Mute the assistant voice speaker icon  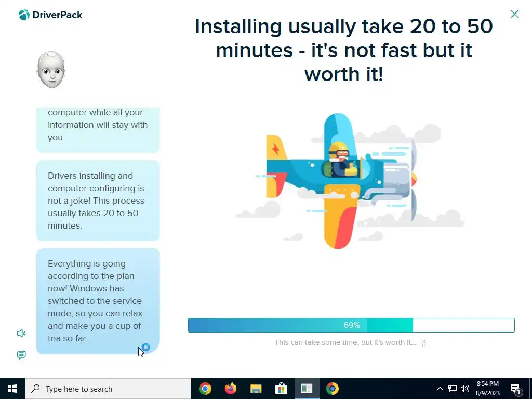click(x=21, y=333)
